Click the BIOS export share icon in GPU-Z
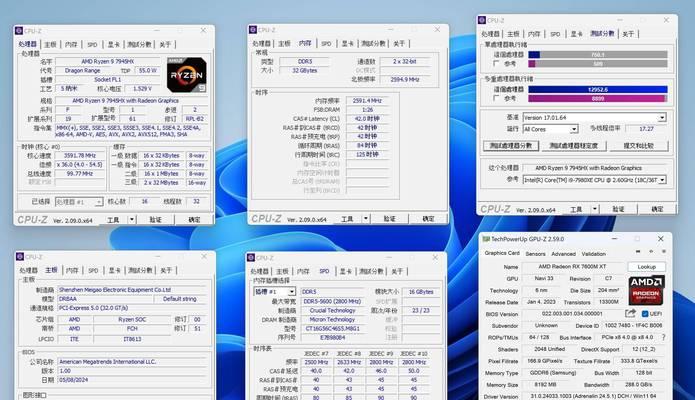The height and width of the screenshot is (400, 695). (x=630, y=313)
